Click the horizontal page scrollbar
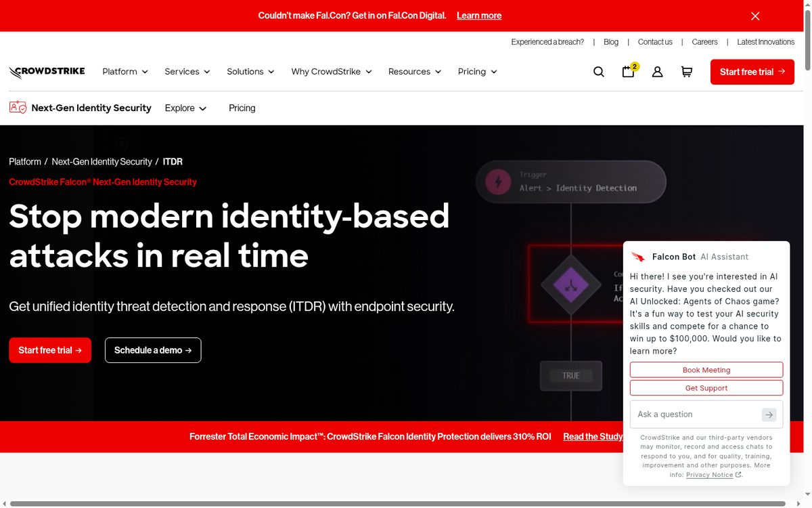Screen dimensions: 812x508 coord(398,503)
